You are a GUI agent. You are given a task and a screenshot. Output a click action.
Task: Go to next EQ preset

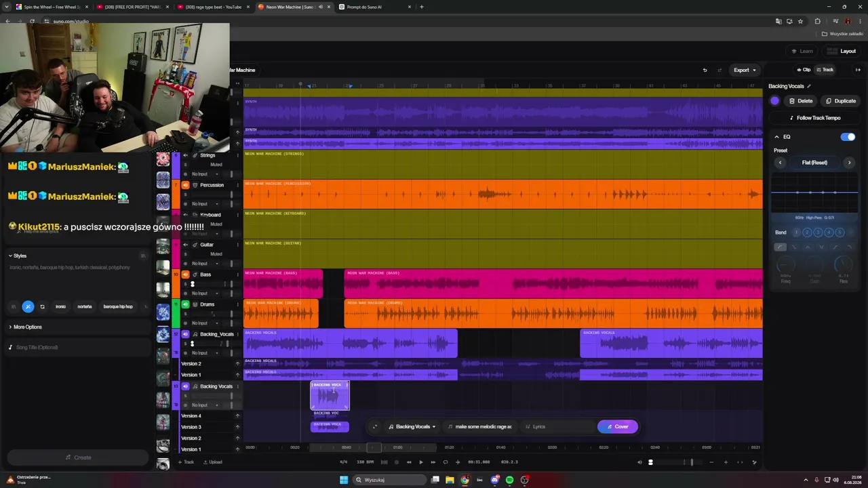[x=849, y=163]
